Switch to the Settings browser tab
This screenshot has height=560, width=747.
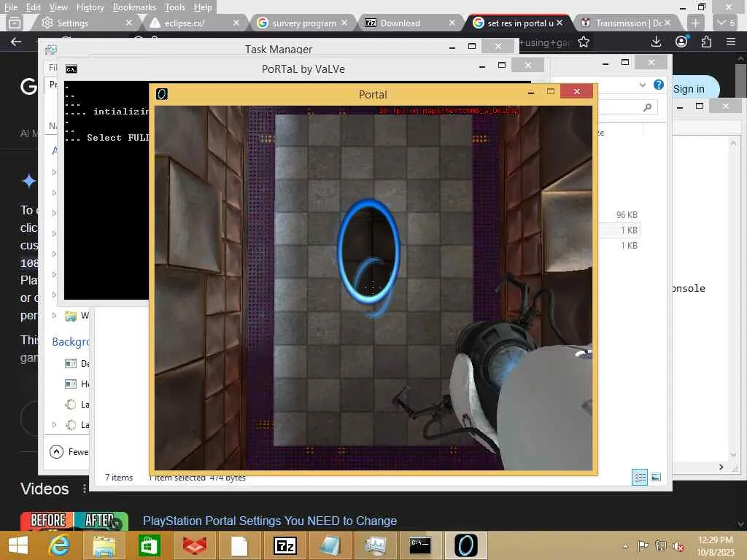[86, 23]
